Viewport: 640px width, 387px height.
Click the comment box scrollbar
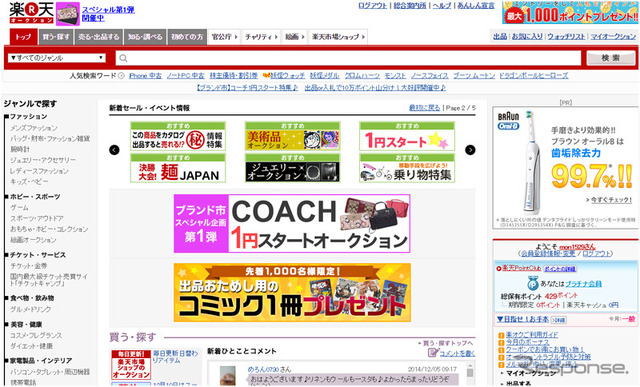470,374
